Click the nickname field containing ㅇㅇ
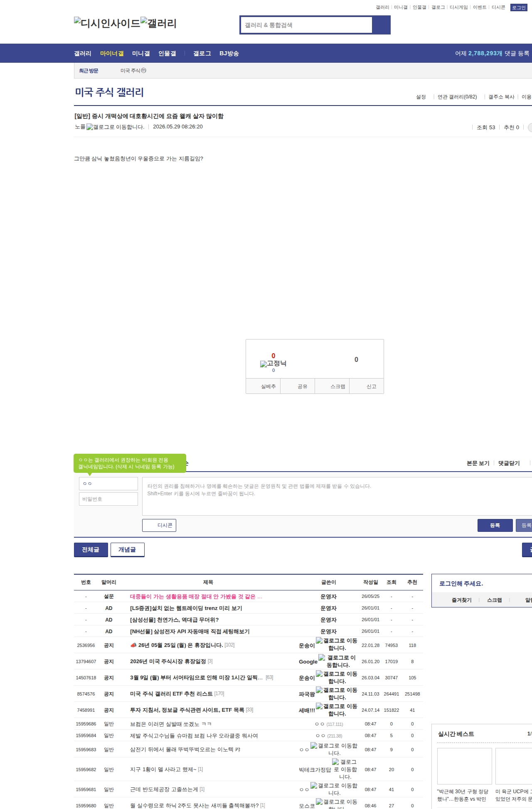The height and width of the screenshot is (809, 532). (108, 484)
